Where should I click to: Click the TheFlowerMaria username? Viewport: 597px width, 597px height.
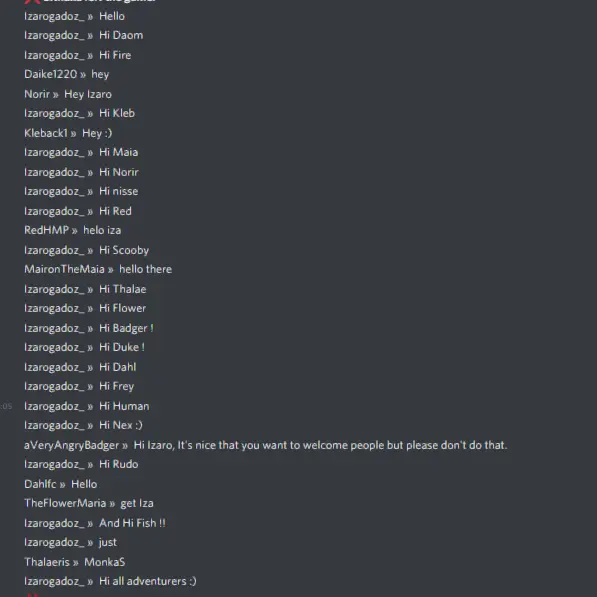coord(65,503)
